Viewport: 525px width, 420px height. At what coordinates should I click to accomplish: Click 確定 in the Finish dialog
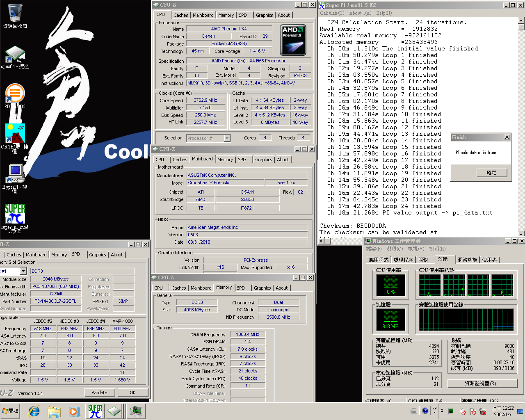pos(491,173)
